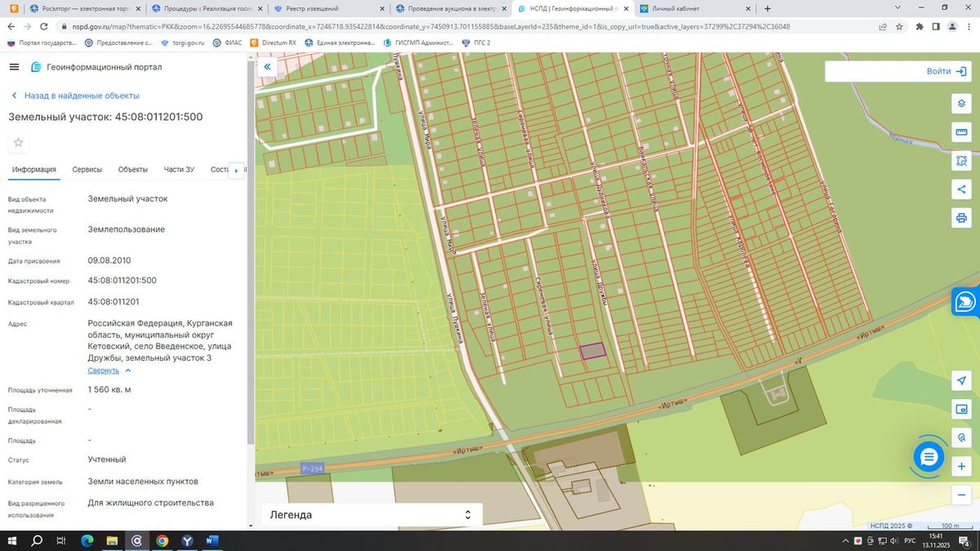Open the assistant chat side tab

coord(966,302)
